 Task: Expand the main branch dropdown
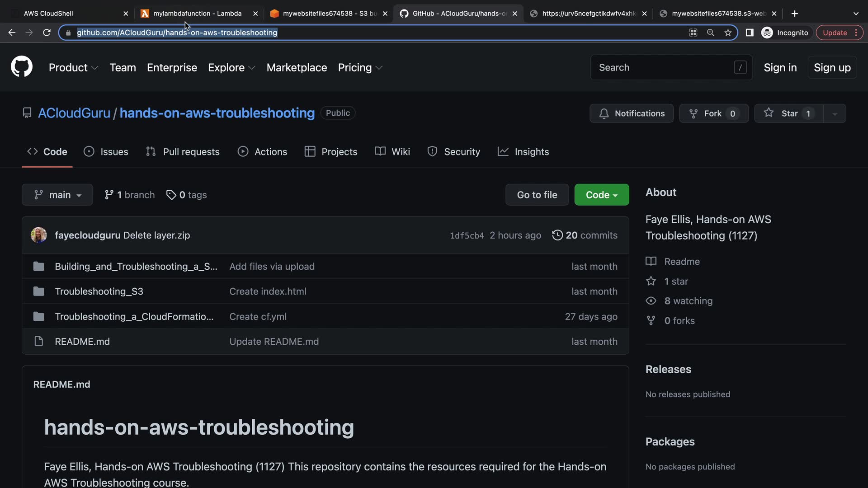tap(57, 195)
